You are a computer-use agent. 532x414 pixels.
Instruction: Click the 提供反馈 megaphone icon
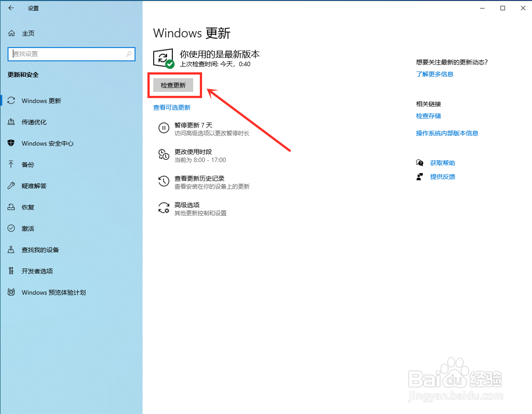(x=419, y=176)
